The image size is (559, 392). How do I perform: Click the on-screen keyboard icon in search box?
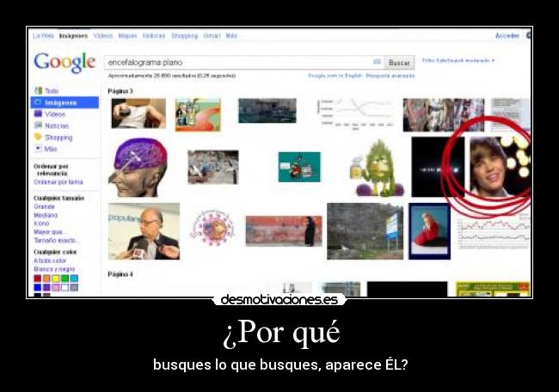pyautogui.click(x=377, y=62)
